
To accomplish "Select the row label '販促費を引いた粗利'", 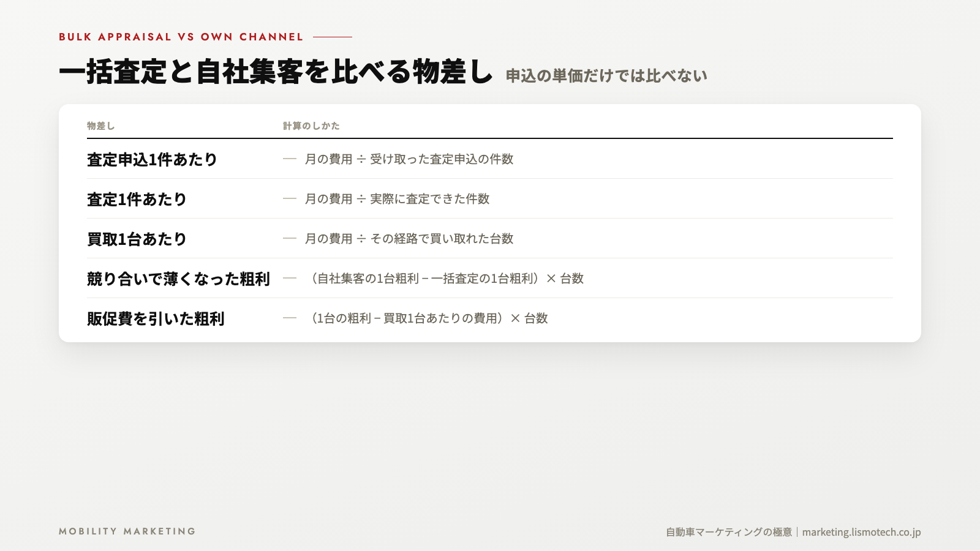I will tap(156, 318).
